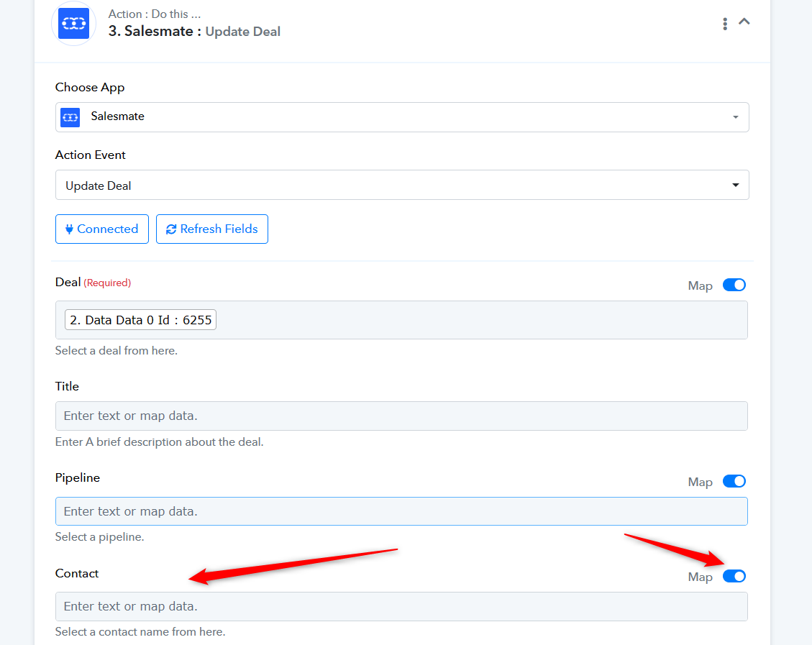The height and width of the screenshot is (645, 812).
Task: Toggle the Map switch for Deal
Action: point(734,285)
